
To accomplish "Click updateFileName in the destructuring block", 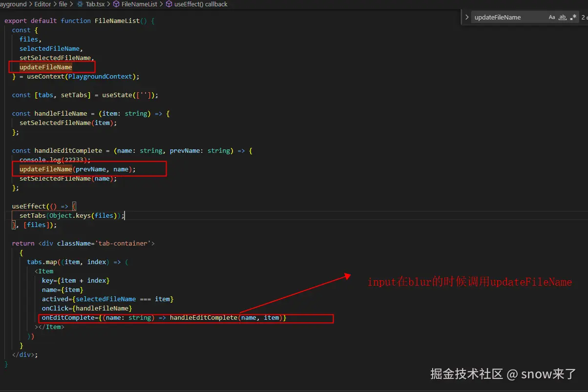I will 46,67.
